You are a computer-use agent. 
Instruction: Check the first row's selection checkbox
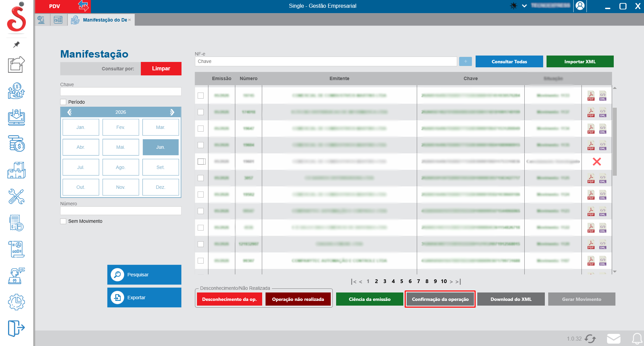[x=201, y=96]
